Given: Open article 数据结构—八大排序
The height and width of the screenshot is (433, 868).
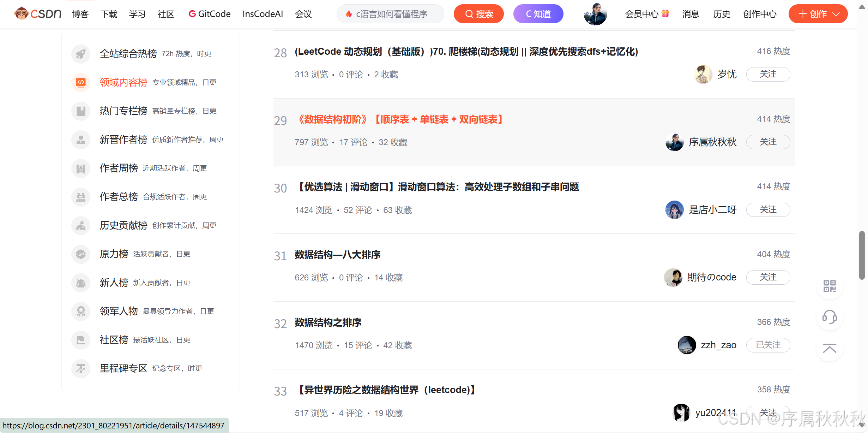Looking at the screenshot, I should click(x=337, y=255).
